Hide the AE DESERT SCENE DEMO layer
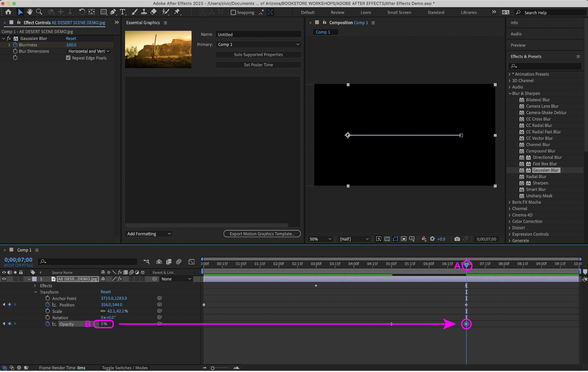 pyautogui.click(x=4, y=279)
